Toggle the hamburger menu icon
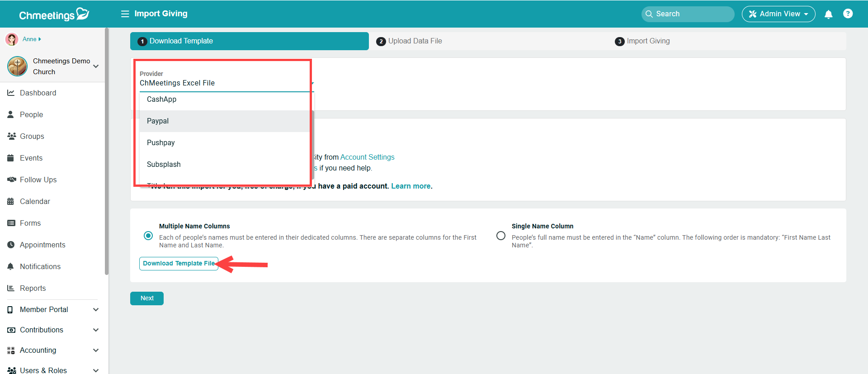 [125, 14]
